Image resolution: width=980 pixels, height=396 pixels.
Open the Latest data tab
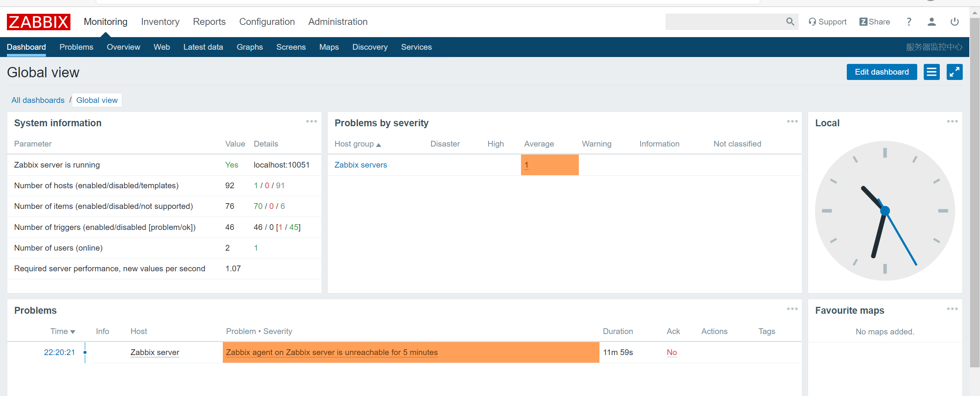pos(203,47)
